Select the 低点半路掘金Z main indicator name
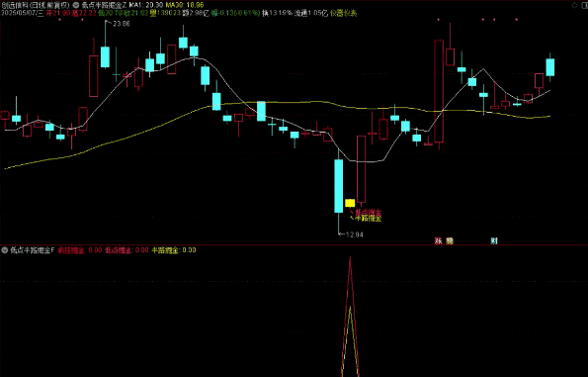The image size is (588, 377). [x=104, y=5]
